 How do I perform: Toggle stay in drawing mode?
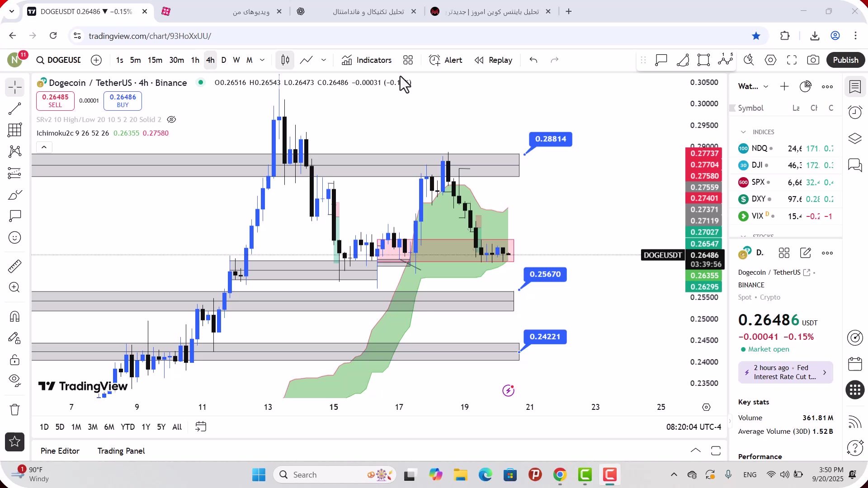pos(15,338)
